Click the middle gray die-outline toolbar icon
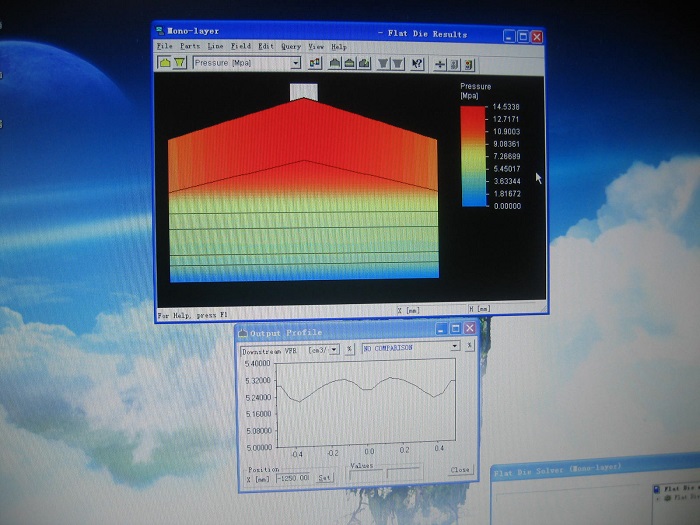This screenshot has width=700, height=525. point(350,64)
